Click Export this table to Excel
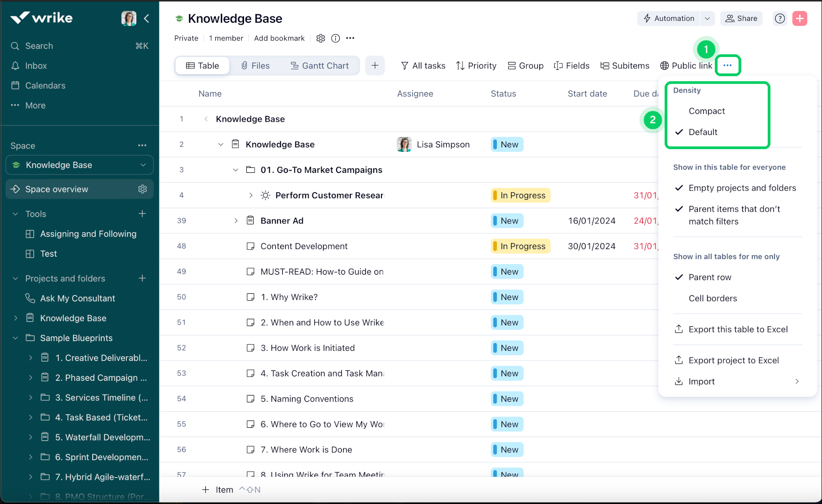Image resolution: width=822 pixels, height=504 pixels. pyautogui.click(x=738, y=329)
